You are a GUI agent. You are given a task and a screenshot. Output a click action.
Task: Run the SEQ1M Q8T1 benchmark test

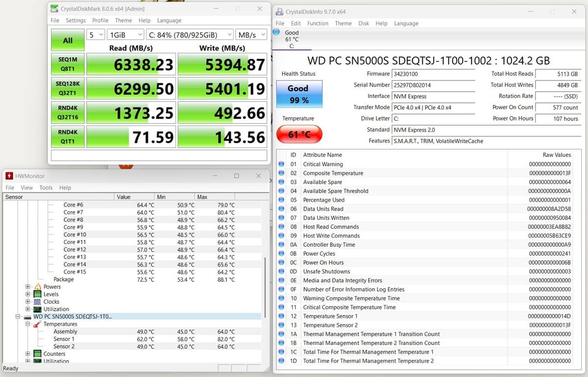[x=68, y=64]
